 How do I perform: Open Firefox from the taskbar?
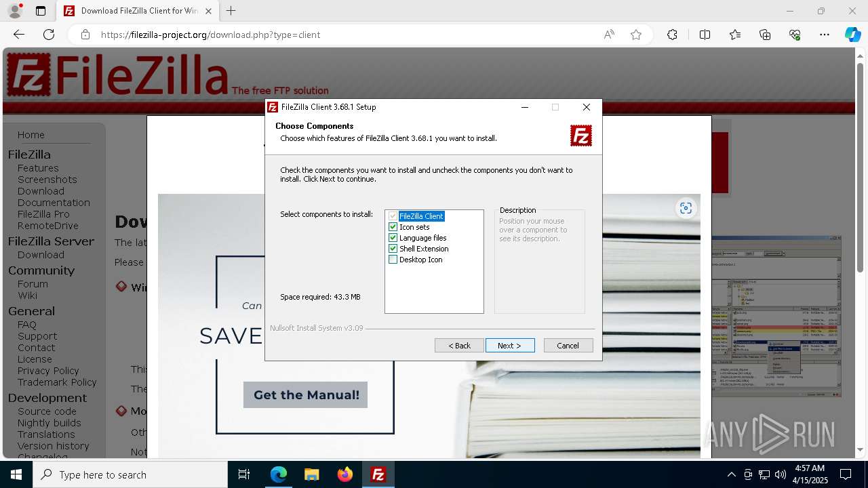[344, 474]
